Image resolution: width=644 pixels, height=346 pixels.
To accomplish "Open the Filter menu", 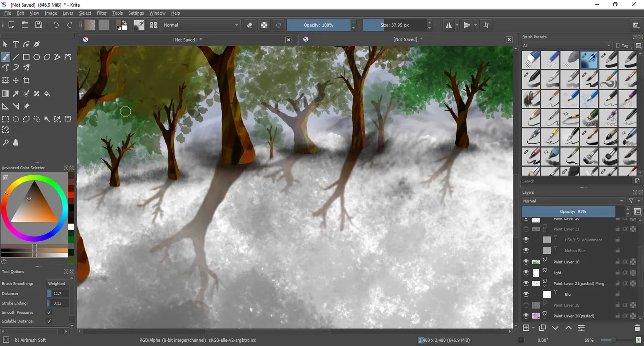I will 102,13.
